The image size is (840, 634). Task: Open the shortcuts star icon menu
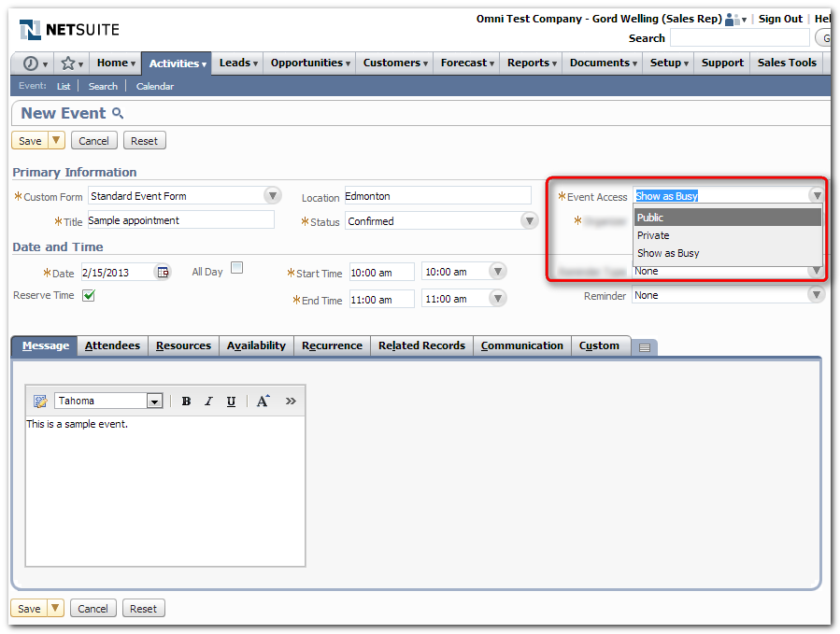pos(72,63)
